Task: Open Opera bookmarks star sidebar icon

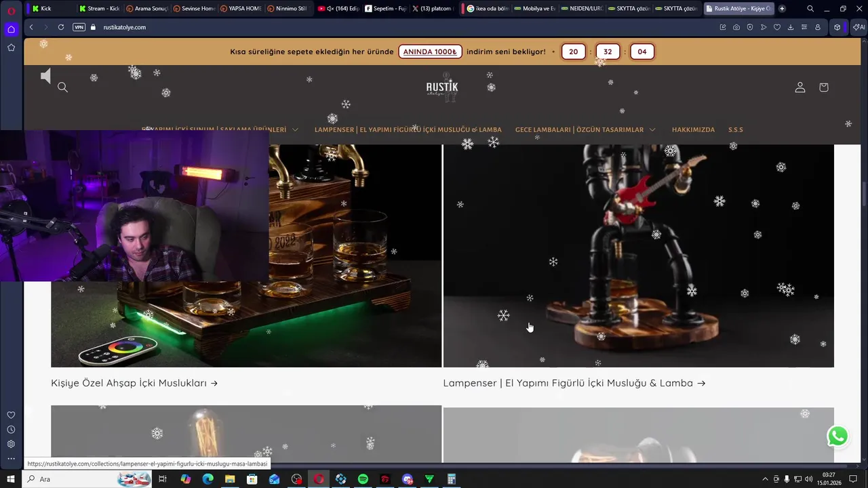Action: (x=11, y=47)
